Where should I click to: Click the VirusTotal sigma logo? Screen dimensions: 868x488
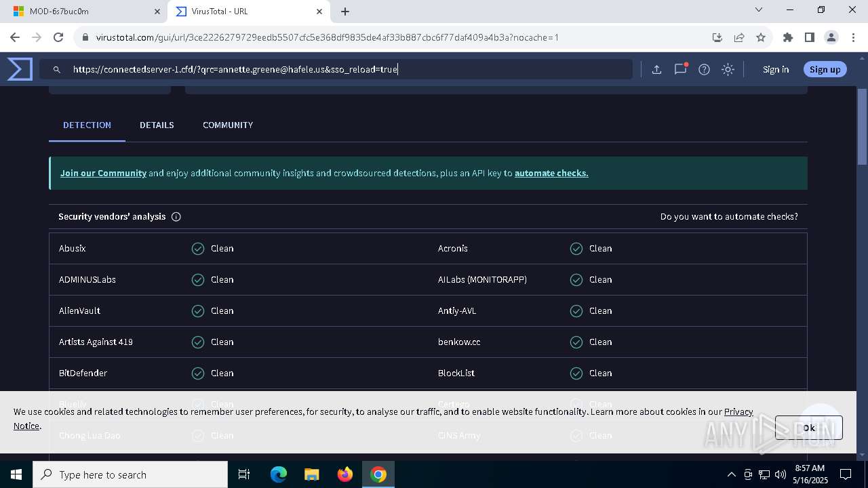(x=20, y=69)
